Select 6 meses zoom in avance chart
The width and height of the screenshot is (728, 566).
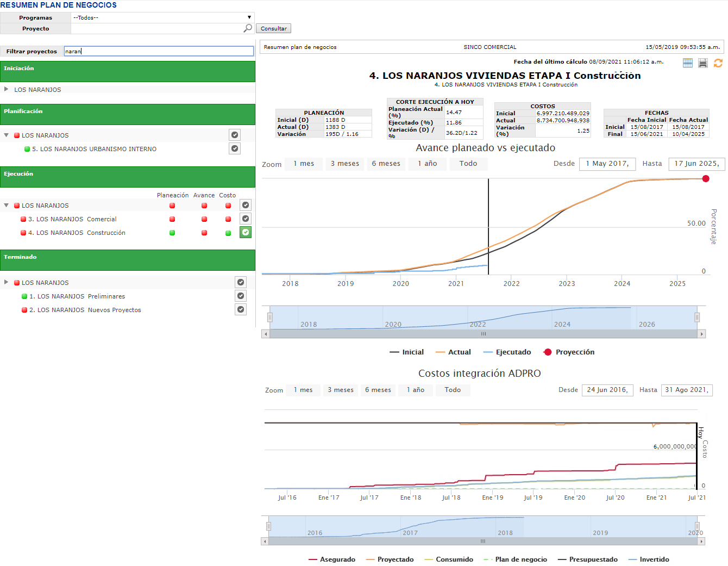386,164
